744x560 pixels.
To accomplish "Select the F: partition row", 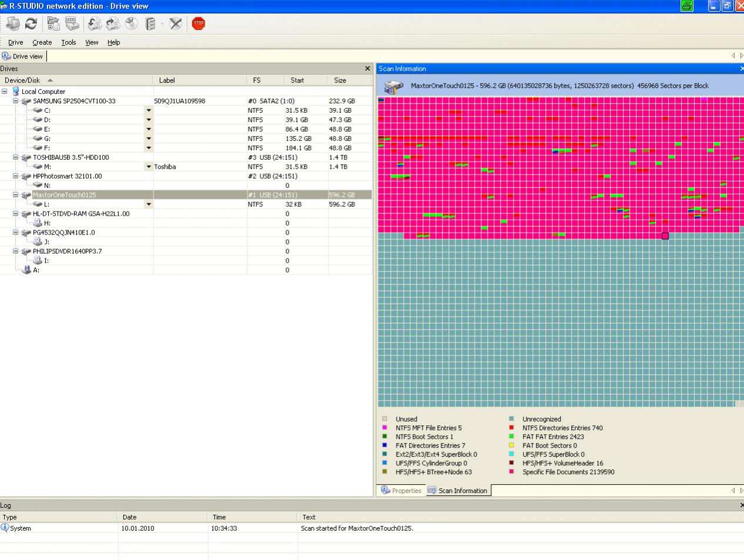I will pos(186,148).
